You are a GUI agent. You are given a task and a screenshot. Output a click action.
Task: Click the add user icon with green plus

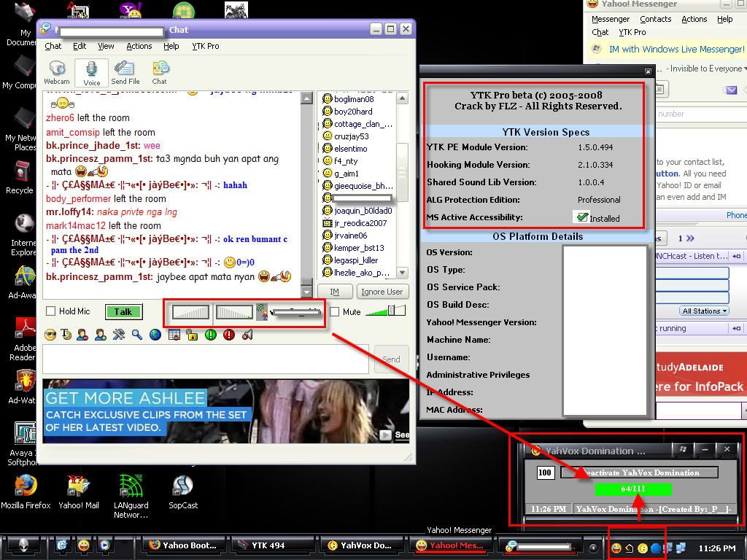point(101,335)
